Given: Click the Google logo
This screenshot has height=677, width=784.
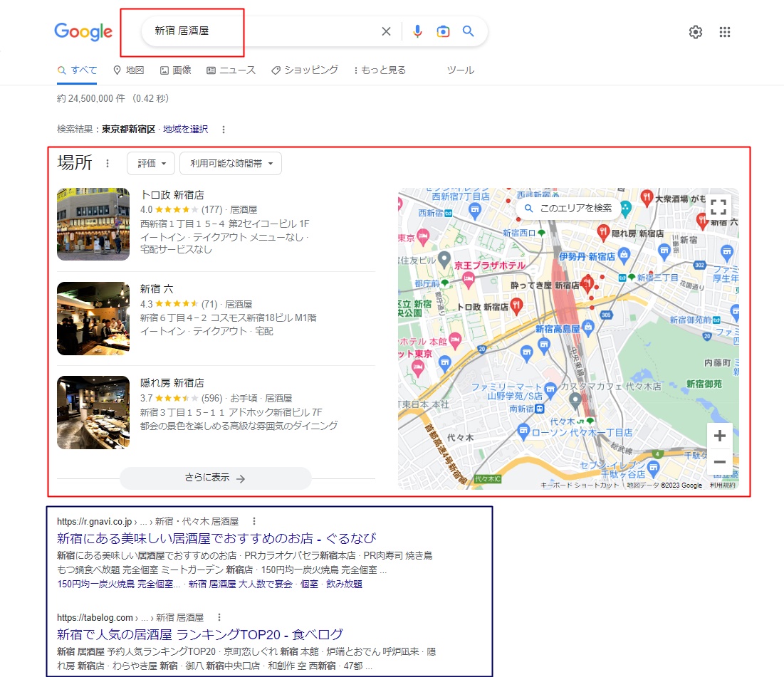Looking at the screenshot, I should tap(83, 32).
